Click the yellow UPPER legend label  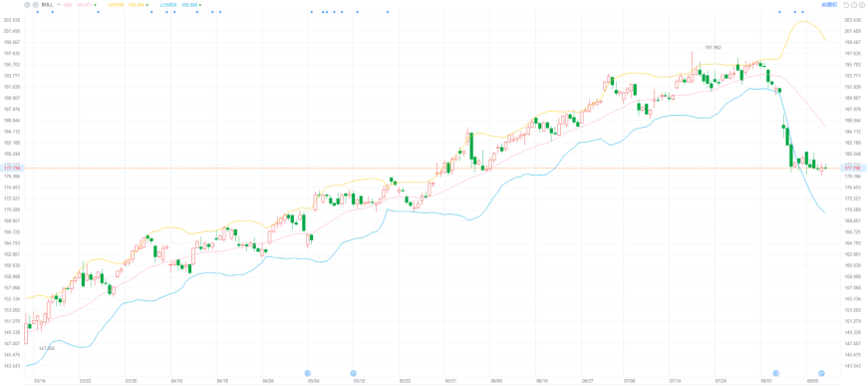[116, 4]
